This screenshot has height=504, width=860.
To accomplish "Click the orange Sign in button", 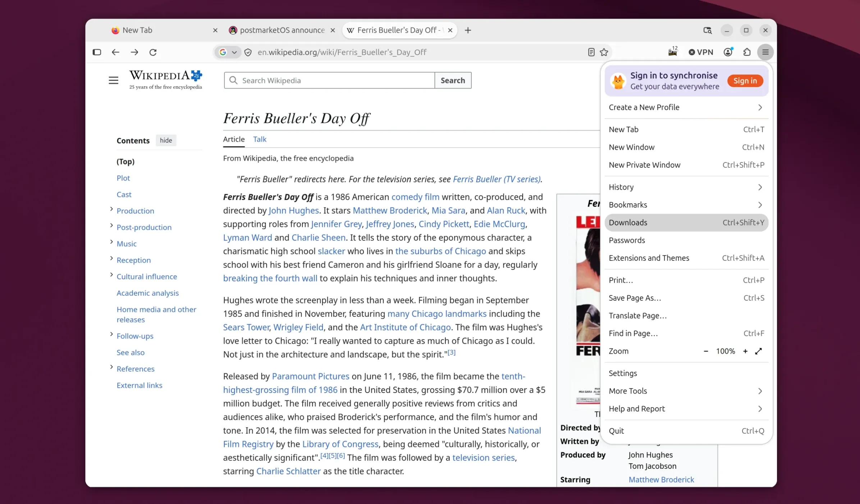I will tap(745, 81).
